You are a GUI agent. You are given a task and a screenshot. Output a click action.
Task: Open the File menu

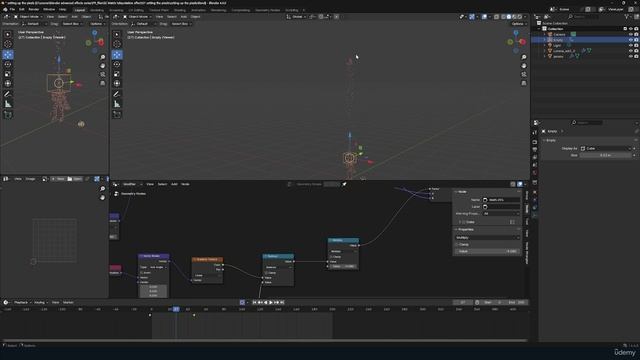tap(13, 9)
